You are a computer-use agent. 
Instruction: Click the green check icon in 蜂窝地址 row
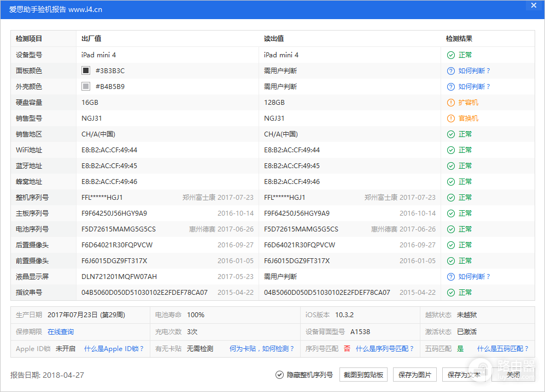[451, 182]
